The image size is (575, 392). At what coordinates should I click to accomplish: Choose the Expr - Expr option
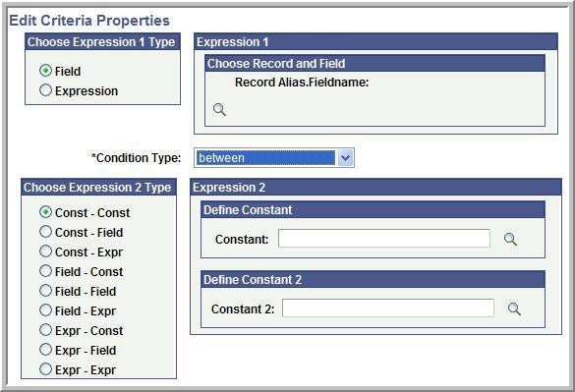(x=45, y=369)
